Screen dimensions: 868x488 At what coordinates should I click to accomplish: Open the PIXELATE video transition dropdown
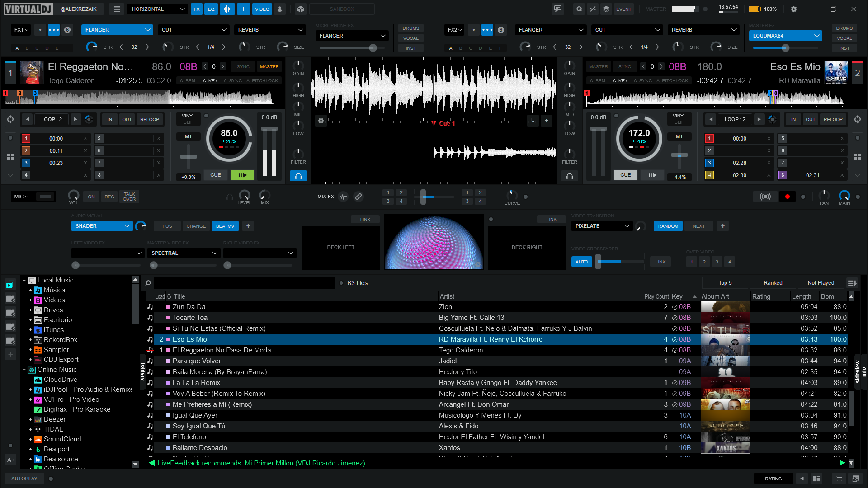point(602,226)
